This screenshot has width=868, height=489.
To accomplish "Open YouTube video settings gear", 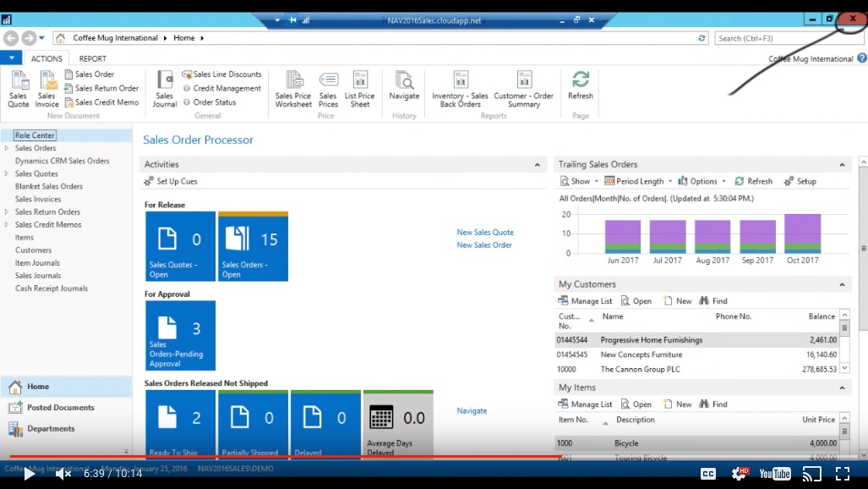I will (740, 474).
